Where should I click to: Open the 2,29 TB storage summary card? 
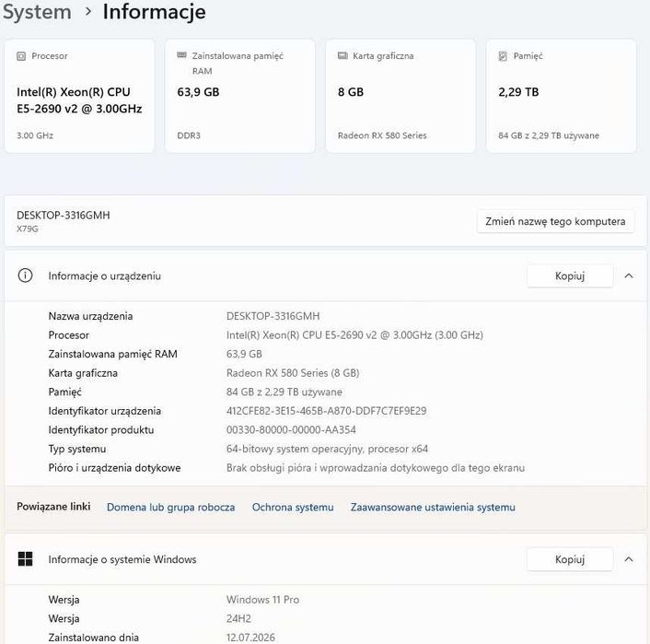(562, 96)
